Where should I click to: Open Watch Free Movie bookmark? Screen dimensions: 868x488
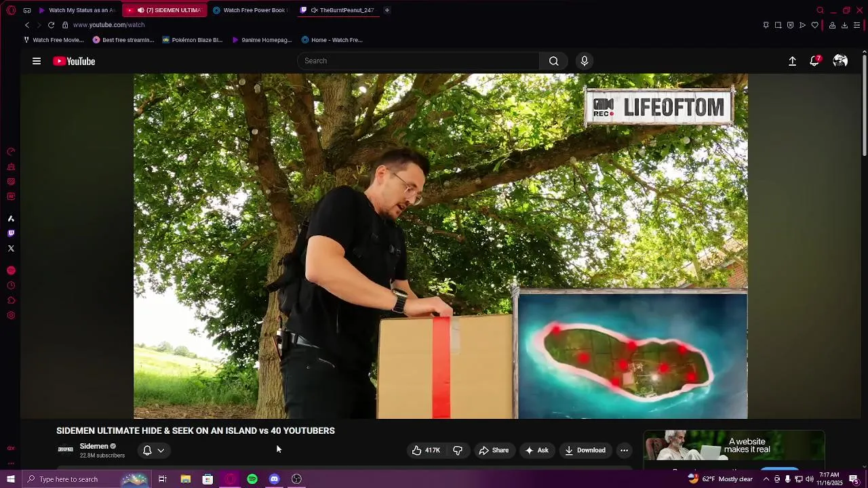[x=54, y=40]
